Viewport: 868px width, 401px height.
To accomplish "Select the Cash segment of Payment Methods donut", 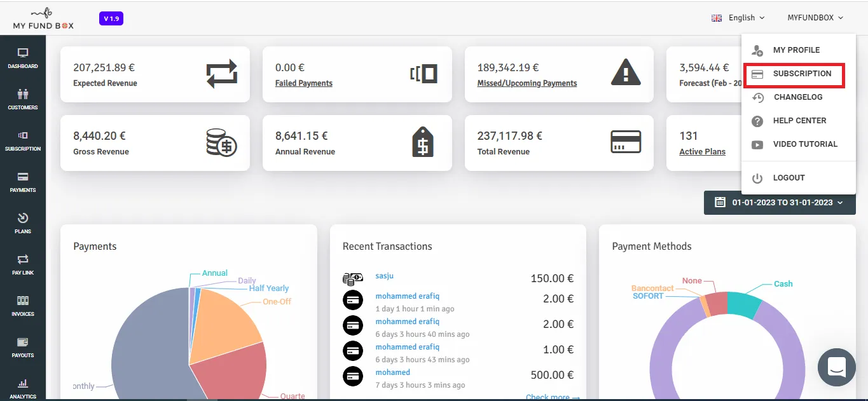I will (x=743, y=304).
